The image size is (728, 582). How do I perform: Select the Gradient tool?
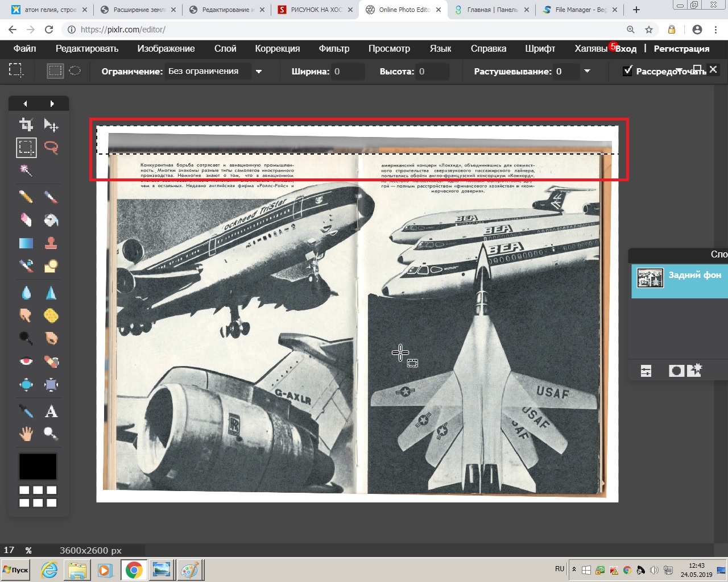tap(26, 243)
